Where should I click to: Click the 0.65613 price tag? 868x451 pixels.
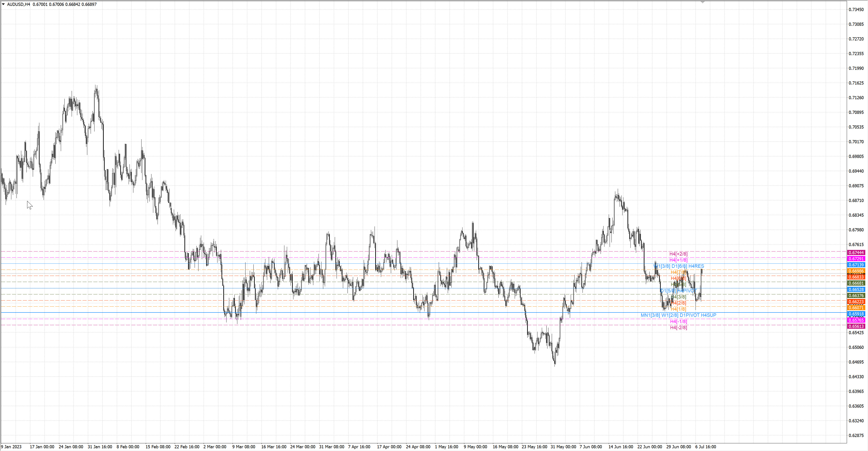856,326
